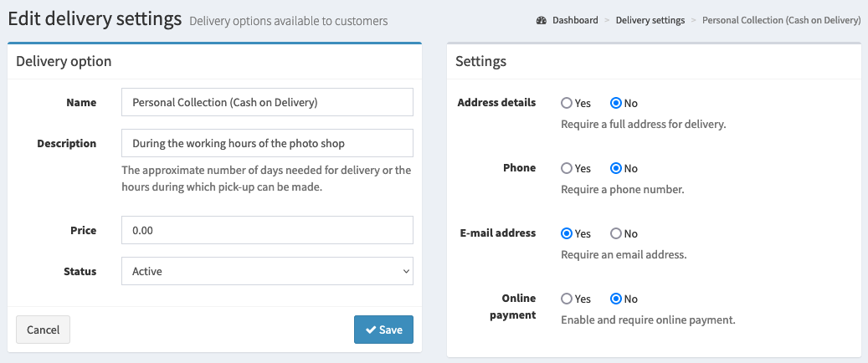Click the Price field showing 0.00

(267, 230)
